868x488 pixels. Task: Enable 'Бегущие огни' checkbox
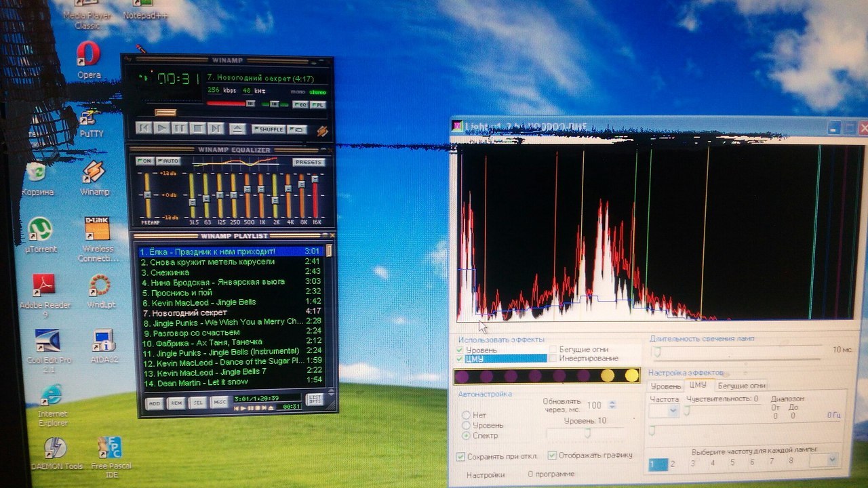pos(553,349)
